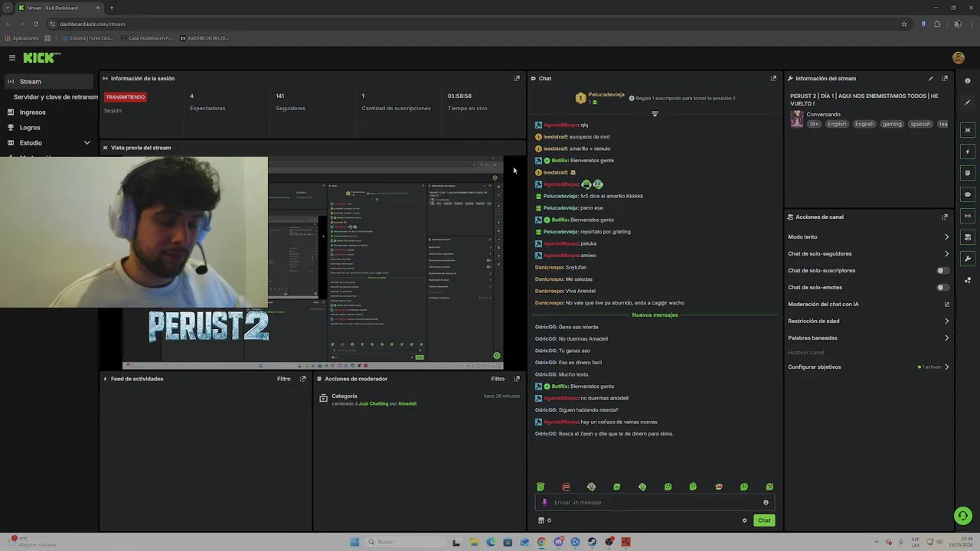980x551 pixels.
Task: Pop out the Información de la sesión panel
Action: [517, 78]
